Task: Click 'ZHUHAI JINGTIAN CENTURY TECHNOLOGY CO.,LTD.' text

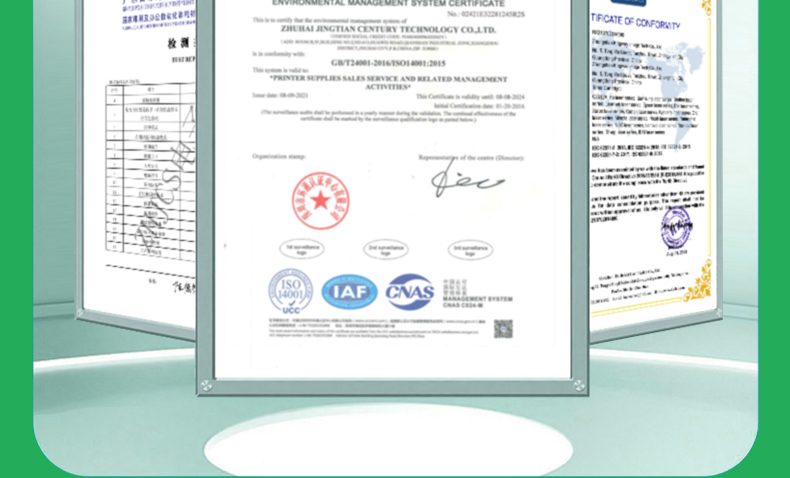Action: click(388, 30)
